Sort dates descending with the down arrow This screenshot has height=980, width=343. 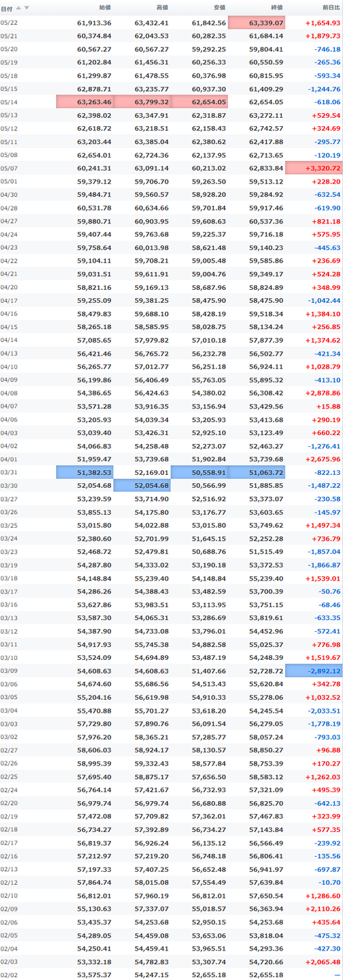27,8
